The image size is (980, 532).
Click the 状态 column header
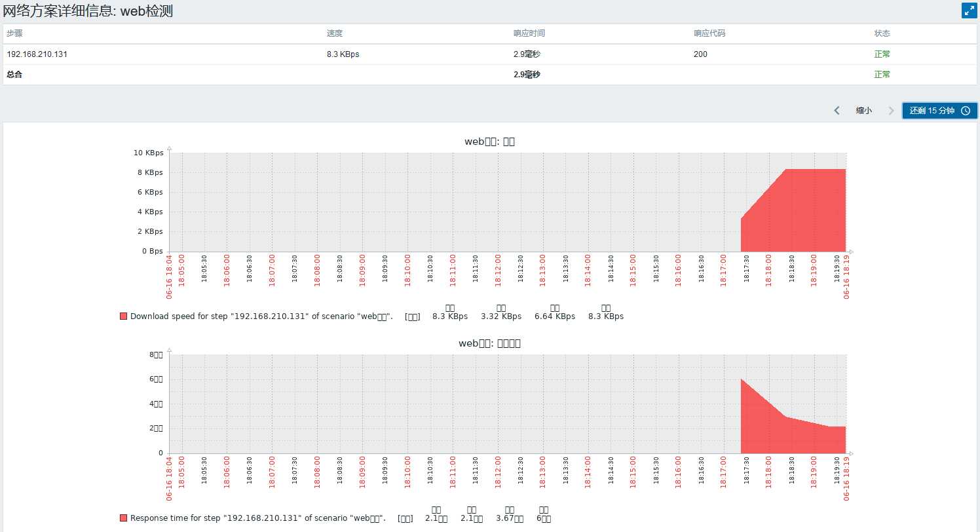coord(882,33)
